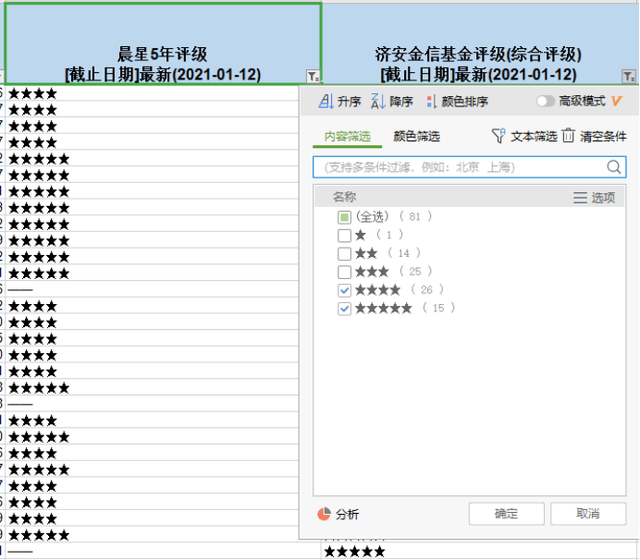This screenshot has height=560, width=640.
Task: Check the one-star (1) checkbox
Action: click(x=344, y=236)
